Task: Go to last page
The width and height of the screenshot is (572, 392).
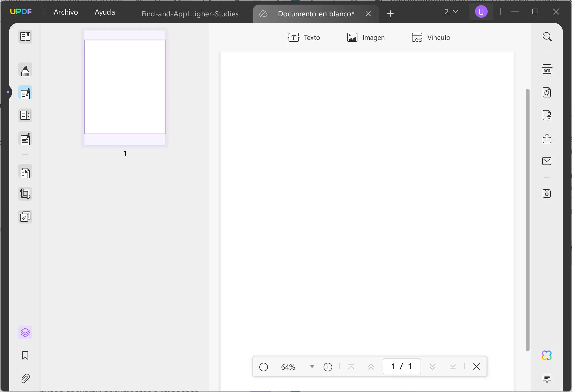Action: (453, 367)
